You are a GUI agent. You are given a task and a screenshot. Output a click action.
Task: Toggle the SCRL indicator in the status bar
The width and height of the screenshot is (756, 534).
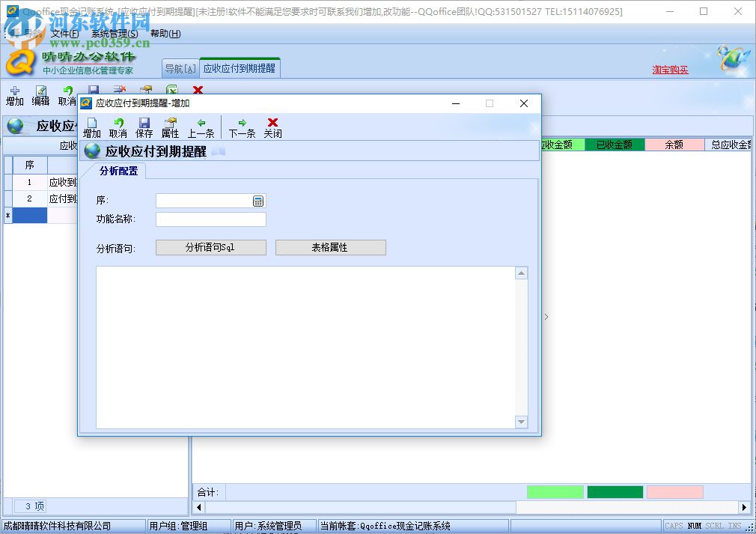[713, 526]
